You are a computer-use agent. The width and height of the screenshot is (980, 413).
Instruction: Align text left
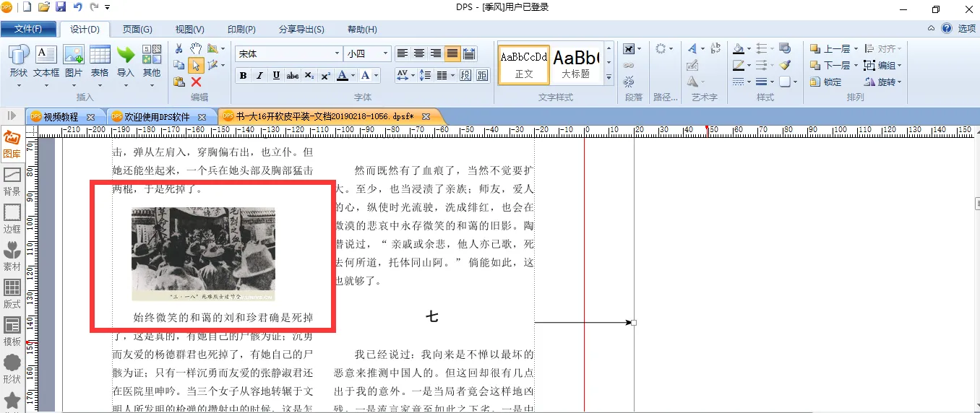click(x=403, y=53)
